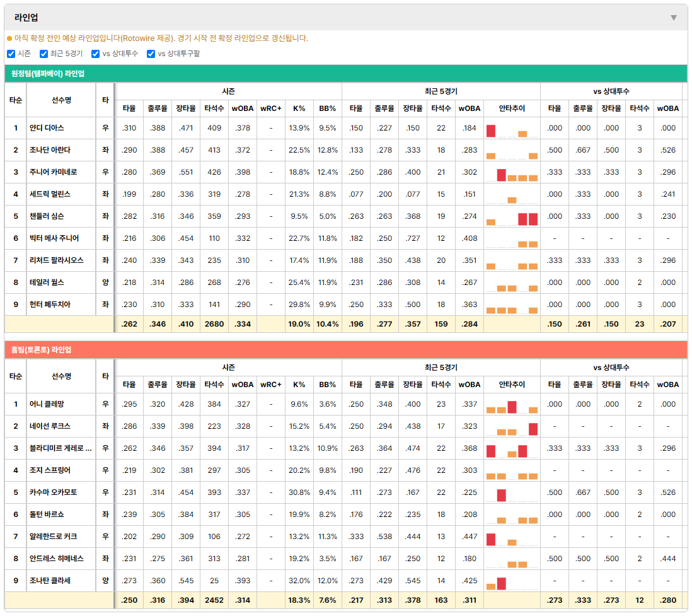The width and height of the screenshot is (692, 616).
Task: Toggle the 최근 5경기 checkbox
Action: (x=43, y=54)
